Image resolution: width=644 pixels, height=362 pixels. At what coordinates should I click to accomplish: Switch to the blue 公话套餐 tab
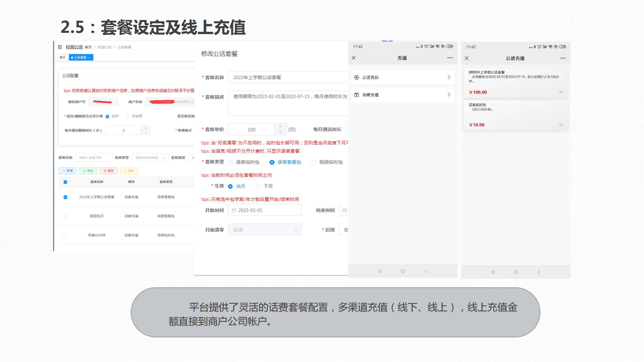pos(81,57)
